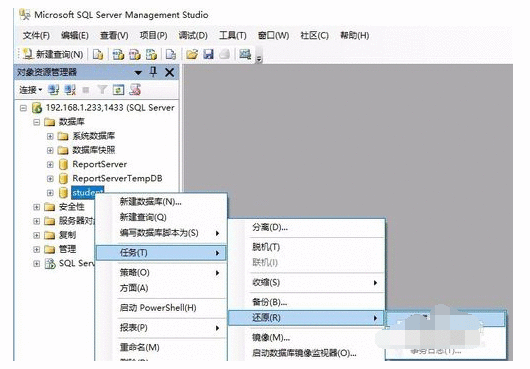Screen dimensions: 530x369
Task: Expand the 数据库快照 folder
Action: pos(50,150)
